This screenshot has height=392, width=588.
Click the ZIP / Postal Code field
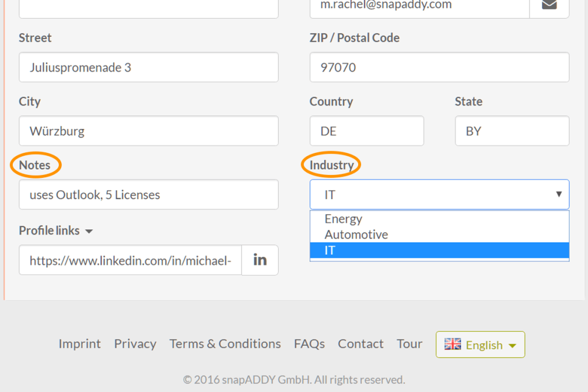[439, 67]
